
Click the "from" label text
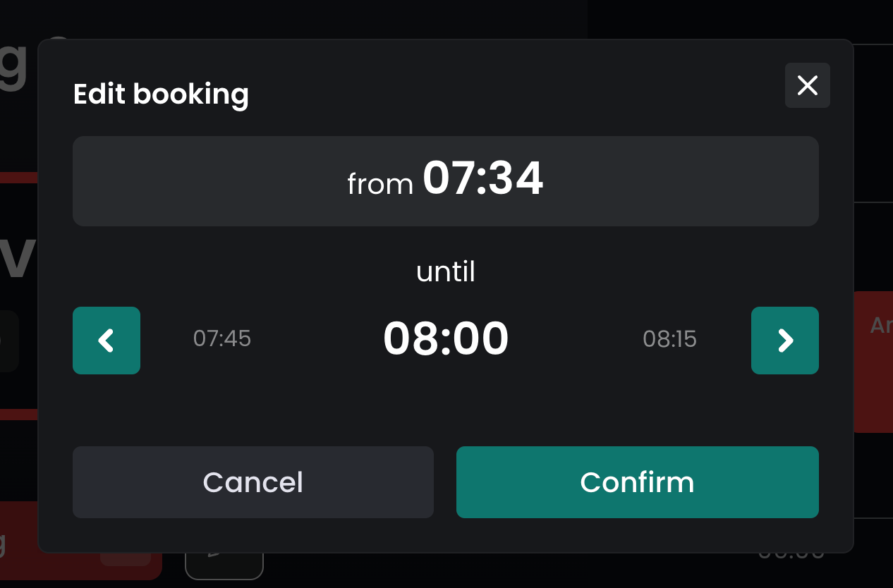(380, 185)
